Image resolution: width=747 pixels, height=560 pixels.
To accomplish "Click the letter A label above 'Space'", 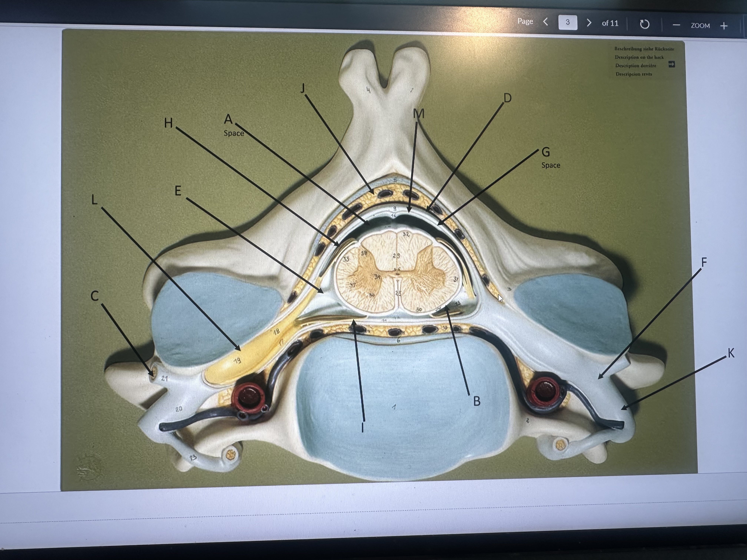I will [x=229, y=119].
